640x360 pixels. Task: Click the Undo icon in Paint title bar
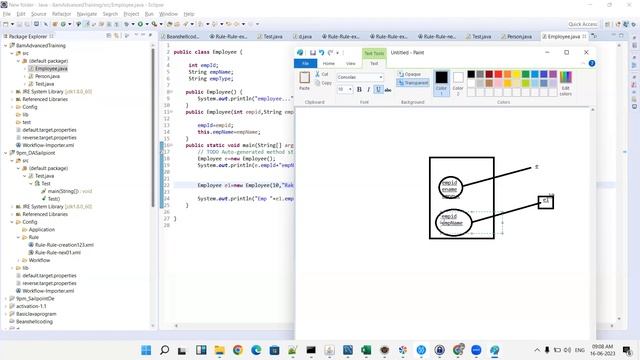click(322, 53)
